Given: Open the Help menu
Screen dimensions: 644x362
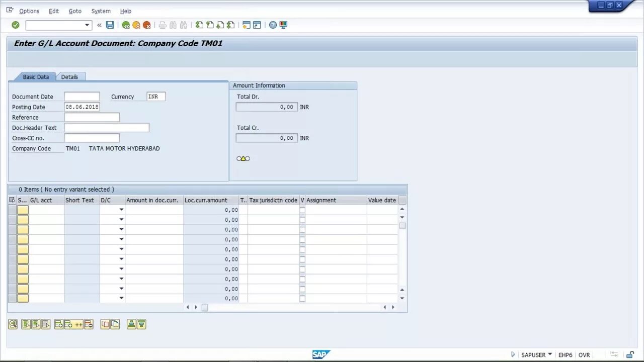Looking at the screenshot, I should (126, 11).
